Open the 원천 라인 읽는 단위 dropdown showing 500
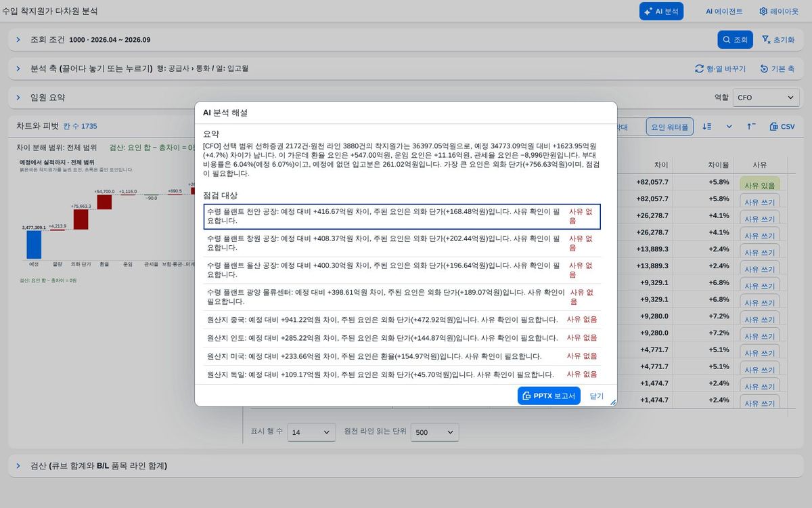 (435, 432)
